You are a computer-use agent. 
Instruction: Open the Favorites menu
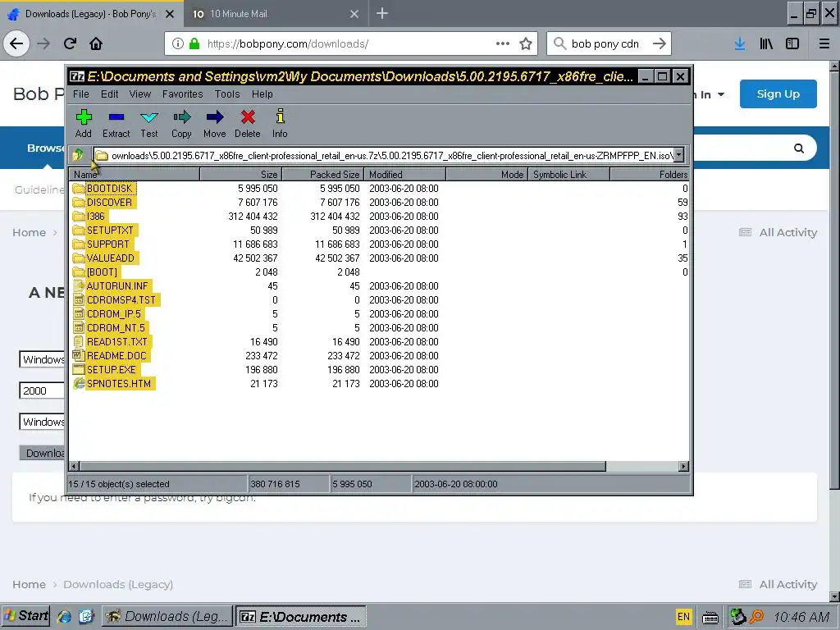click(x=183, y=94)
